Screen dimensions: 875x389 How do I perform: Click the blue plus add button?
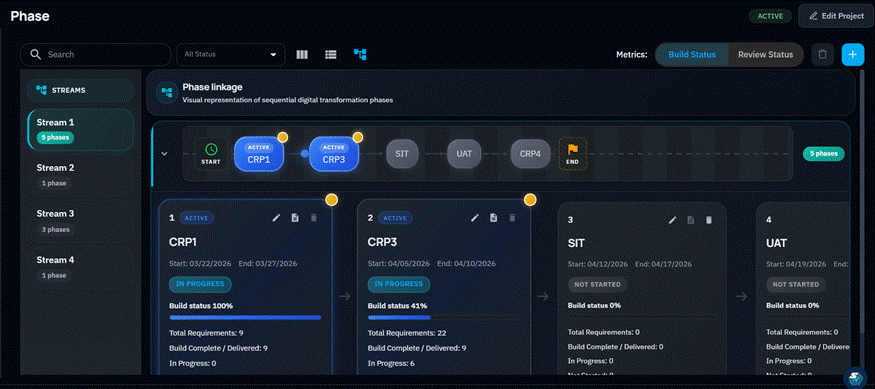point(853,55)
